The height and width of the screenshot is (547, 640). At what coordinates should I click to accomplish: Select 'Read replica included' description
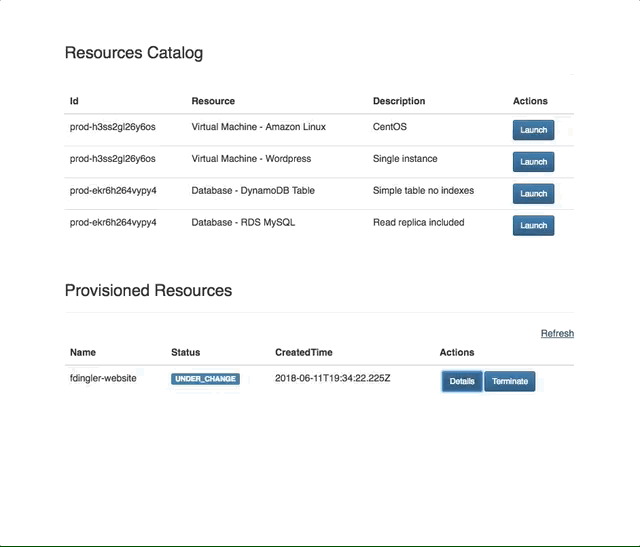click(418, 222)
